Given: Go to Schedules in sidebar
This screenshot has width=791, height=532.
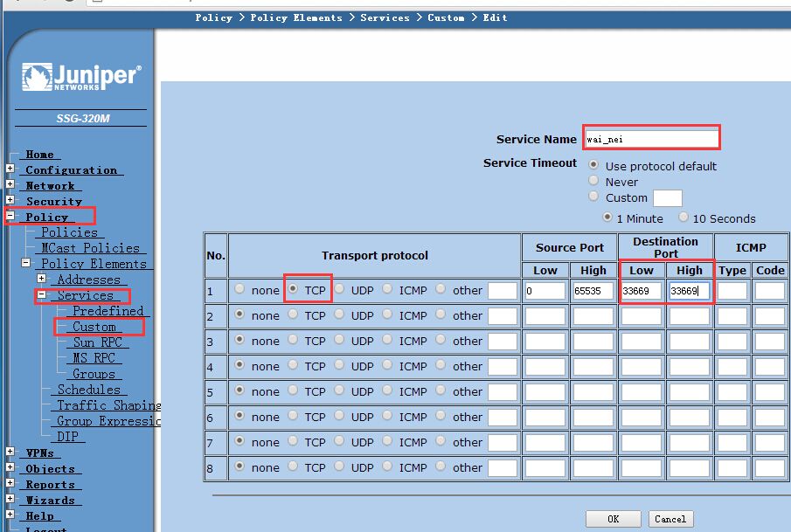Looking at the screenshot, I should [x=88, y=390].
